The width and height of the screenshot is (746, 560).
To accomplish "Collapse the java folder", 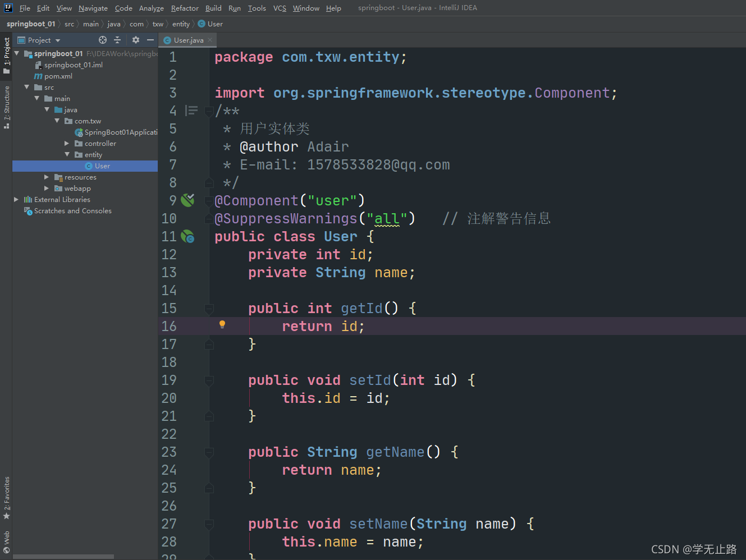I will [47, 109].
